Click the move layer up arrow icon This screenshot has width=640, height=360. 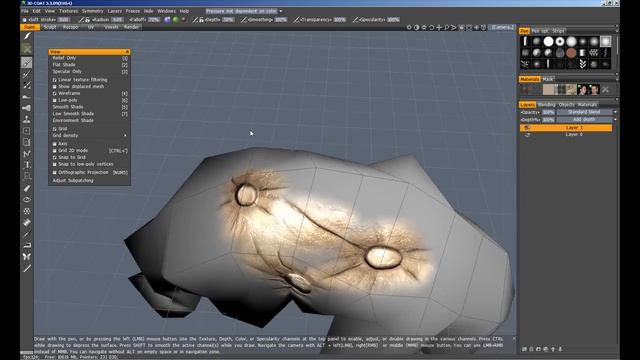click(553, 349)
